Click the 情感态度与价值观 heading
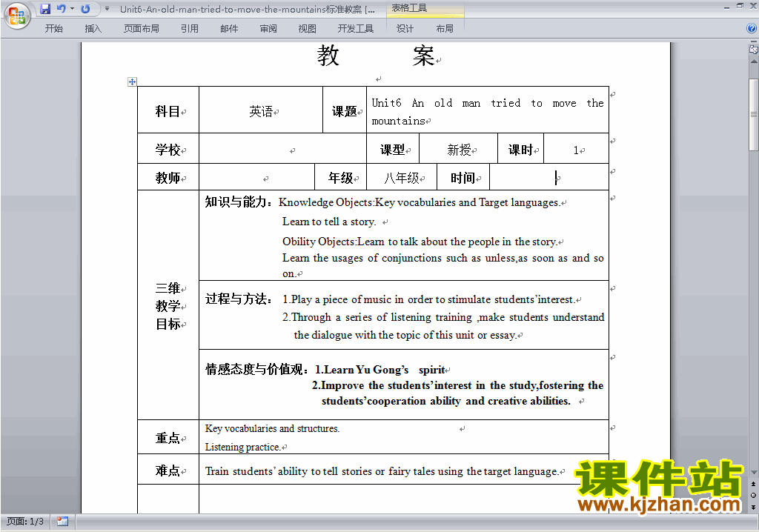The width and height of the screenshot is (759, 532). click(256, 369)
